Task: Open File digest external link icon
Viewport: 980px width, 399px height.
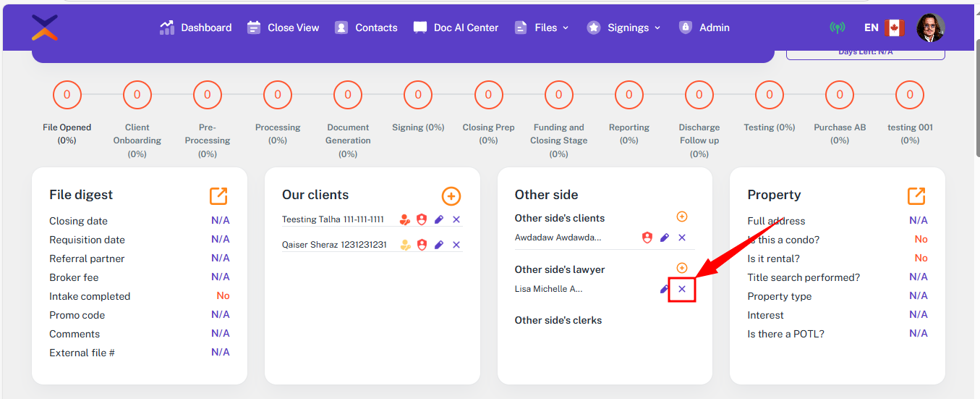Action: [x=218, y=196]
